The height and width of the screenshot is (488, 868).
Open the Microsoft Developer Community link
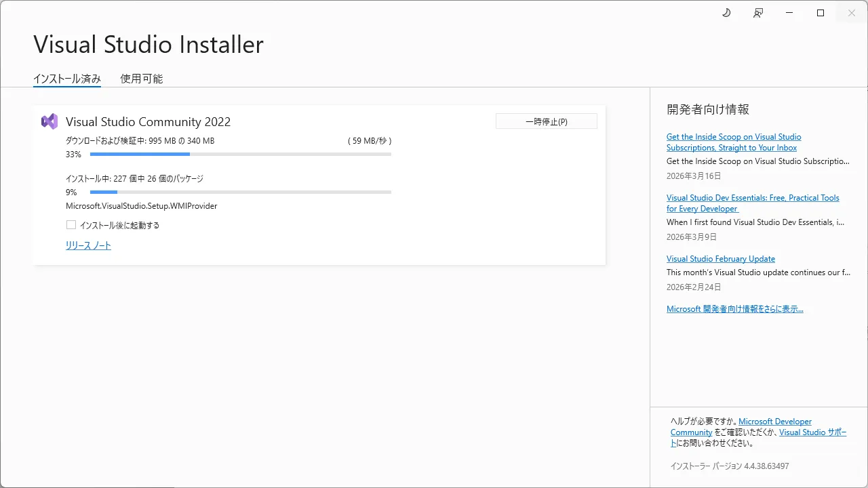click(x=775, y=421)
